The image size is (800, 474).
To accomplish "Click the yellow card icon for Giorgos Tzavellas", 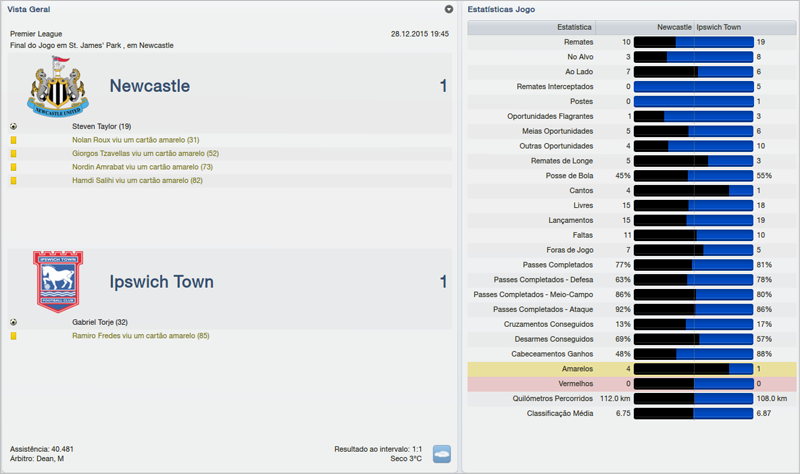I will (14, 154).
